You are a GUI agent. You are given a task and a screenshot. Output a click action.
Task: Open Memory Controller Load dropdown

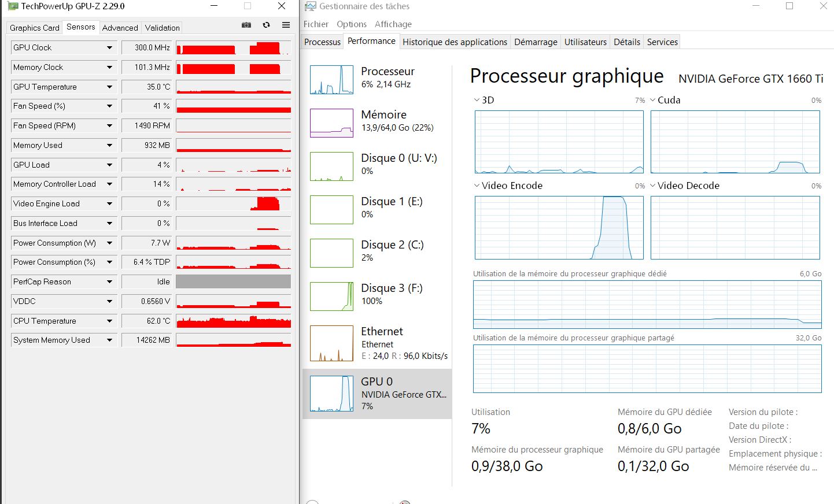[109, 184]
